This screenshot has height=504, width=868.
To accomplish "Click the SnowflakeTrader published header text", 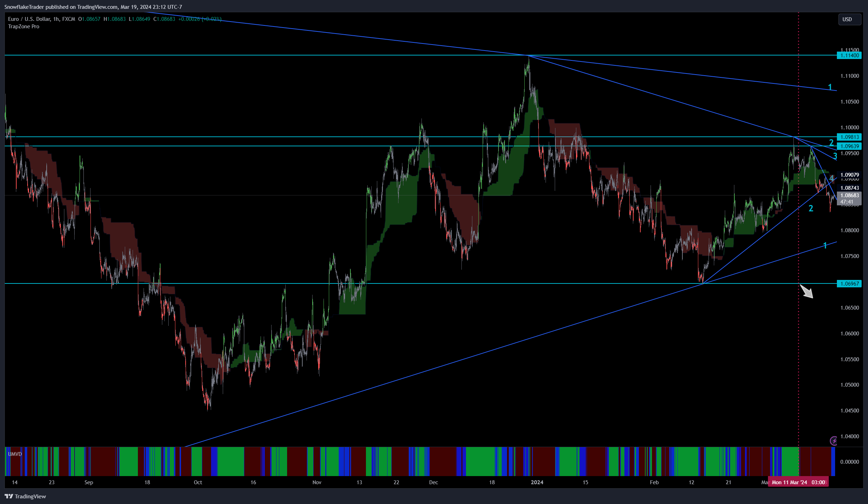I will (x=93, y=7).
